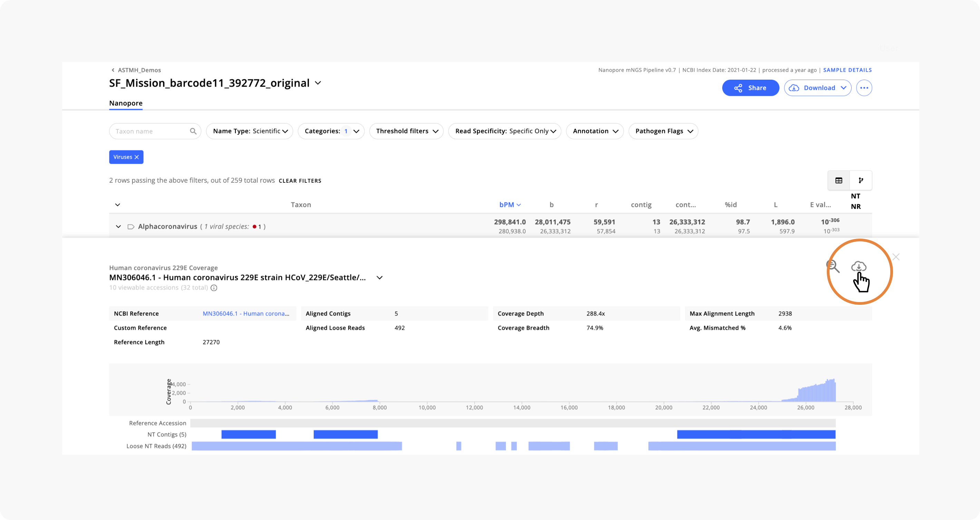
Task: Open BLAST search magnifier icon in coverage panel
Action: [833, 267]
